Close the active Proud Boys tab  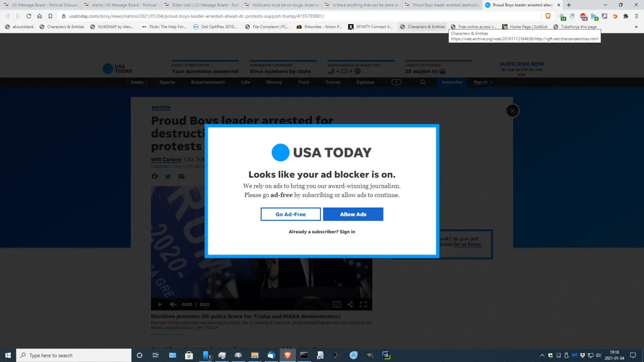click(559, 5)
